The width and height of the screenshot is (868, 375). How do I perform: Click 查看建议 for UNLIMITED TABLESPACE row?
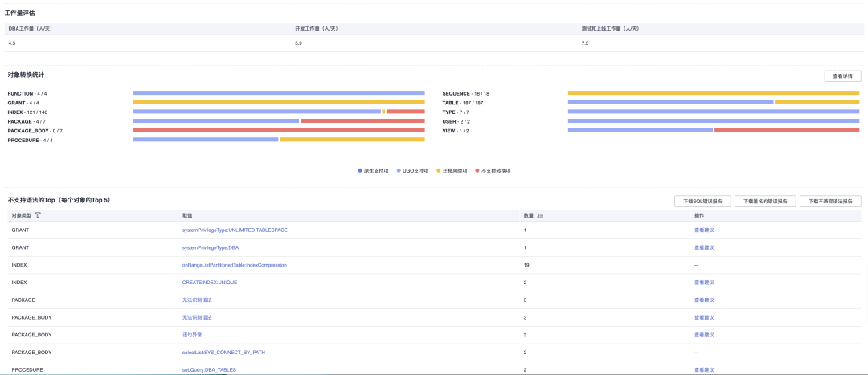click(x=704, y=230)
